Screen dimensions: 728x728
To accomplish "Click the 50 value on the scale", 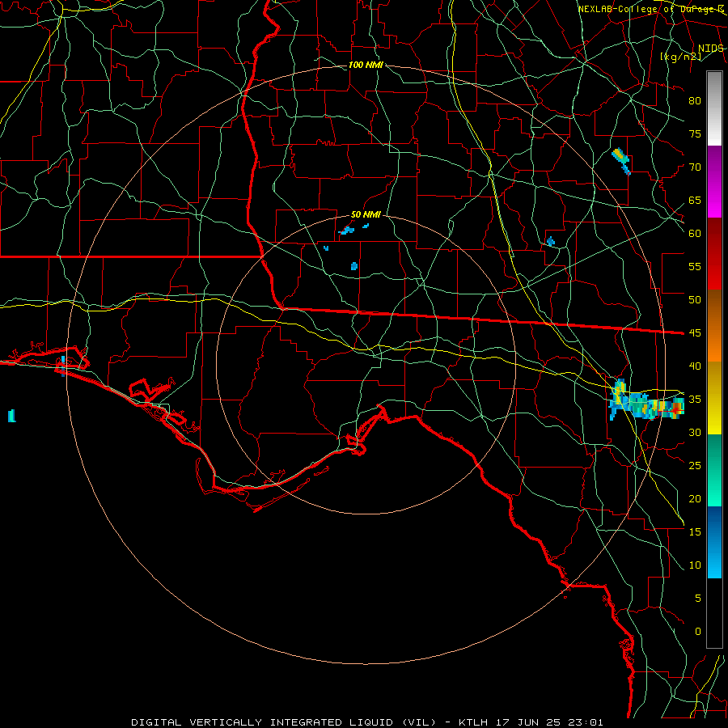I will coord(695,300).
